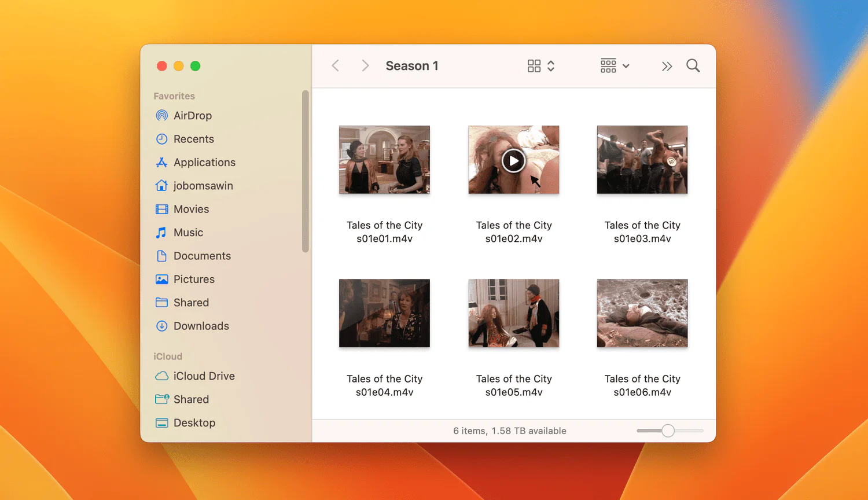Zoom the window with the green button
The image size is (868, 500).
click(x=196, y=66)
